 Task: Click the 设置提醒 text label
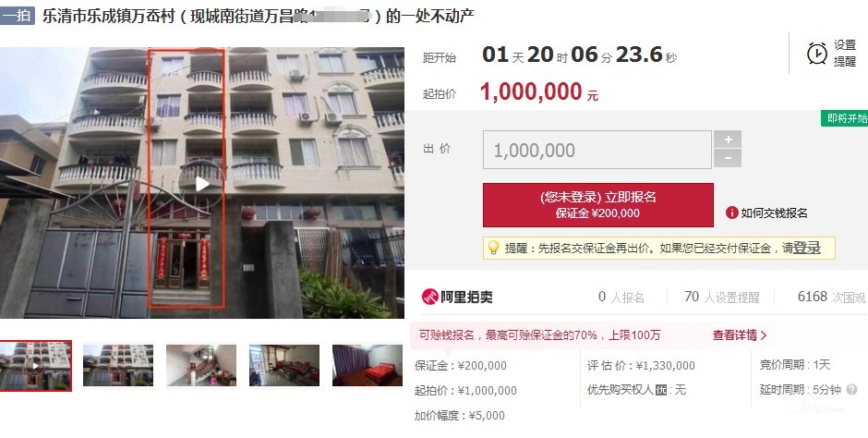click(845, 54)
